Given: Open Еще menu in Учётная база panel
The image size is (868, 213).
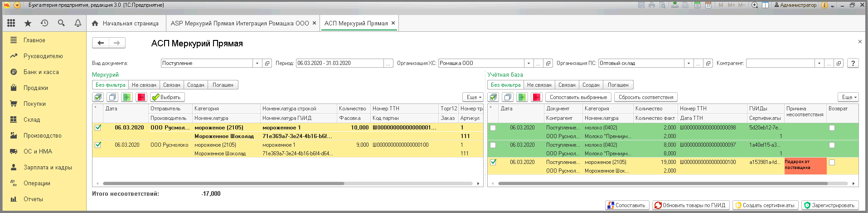Looking at the screenshot, I should click(849, 97).
